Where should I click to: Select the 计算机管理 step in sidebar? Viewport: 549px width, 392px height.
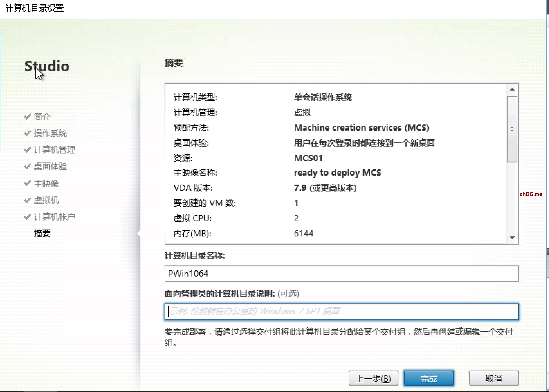click(54, 150)
